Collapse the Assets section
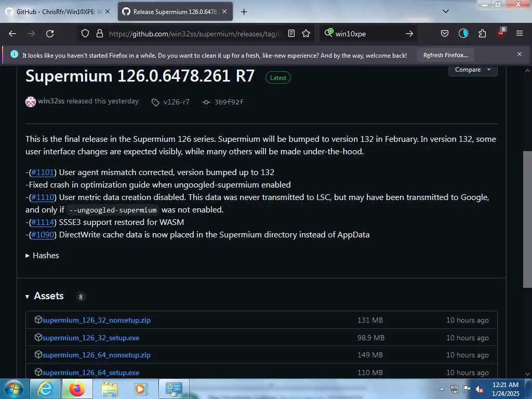This screenshot has width=532, height=399. tap(45, 296)
